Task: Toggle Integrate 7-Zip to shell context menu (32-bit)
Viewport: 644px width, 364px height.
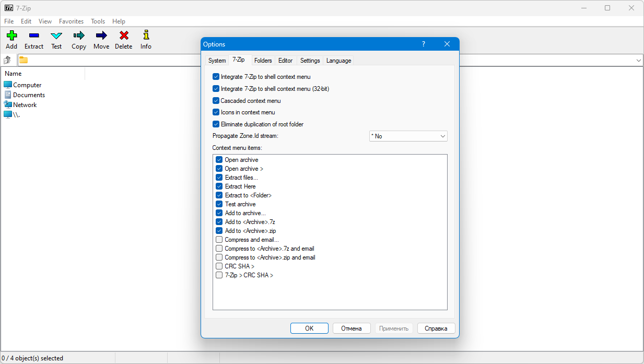Action: point(216,89)
